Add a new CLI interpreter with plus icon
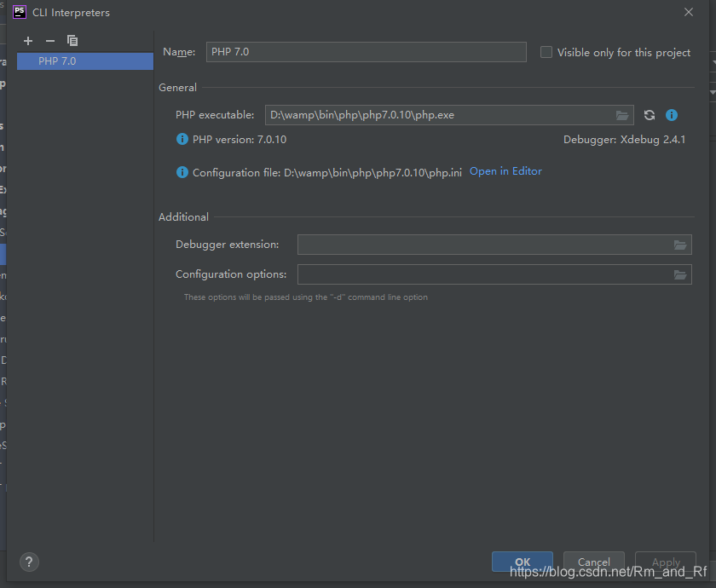This screenshot has height=588, width=716. (x=28, y=41)
